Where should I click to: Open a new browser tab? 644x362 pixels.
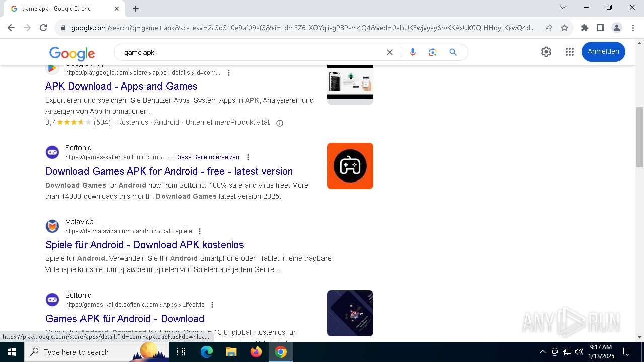click(x=136, y=9)
